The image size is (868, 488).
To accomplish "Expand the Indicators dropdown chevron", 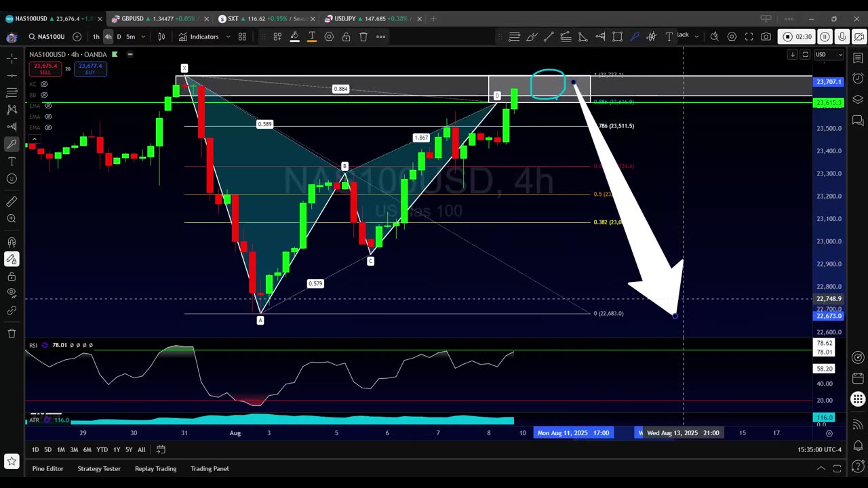I will [x=228, y=37].
